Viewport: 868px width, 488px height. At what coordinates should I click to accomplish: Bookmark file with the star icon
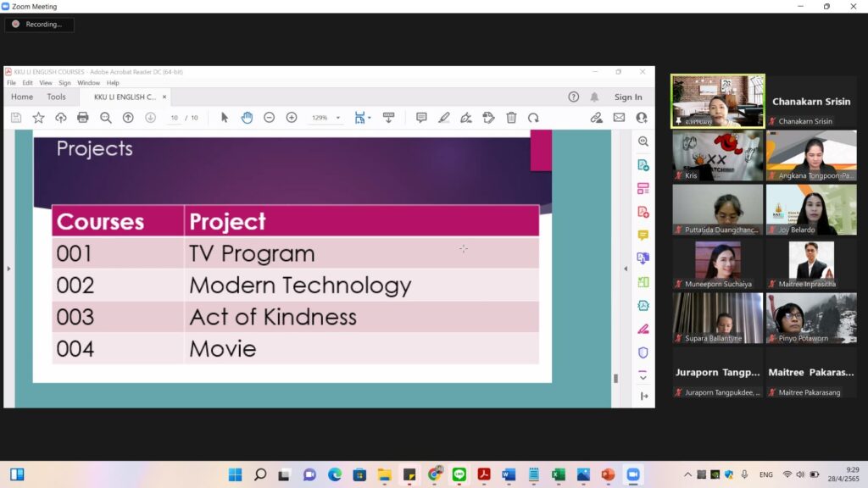pyautogui.click(x=38, y=118)
